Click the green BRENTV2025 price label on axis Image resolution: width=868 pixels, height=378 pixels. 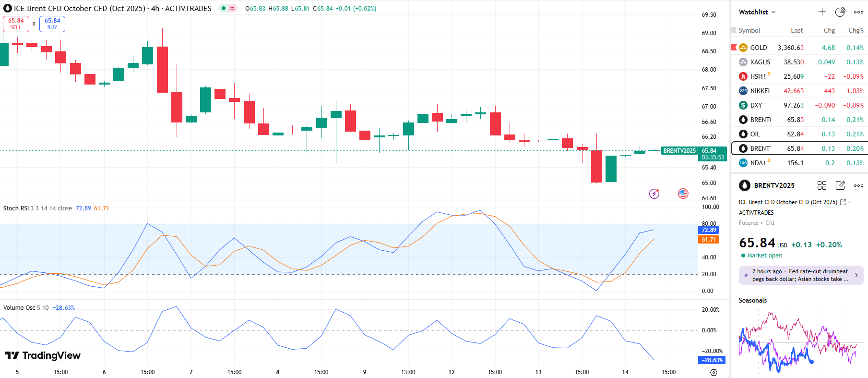[679, 151]
